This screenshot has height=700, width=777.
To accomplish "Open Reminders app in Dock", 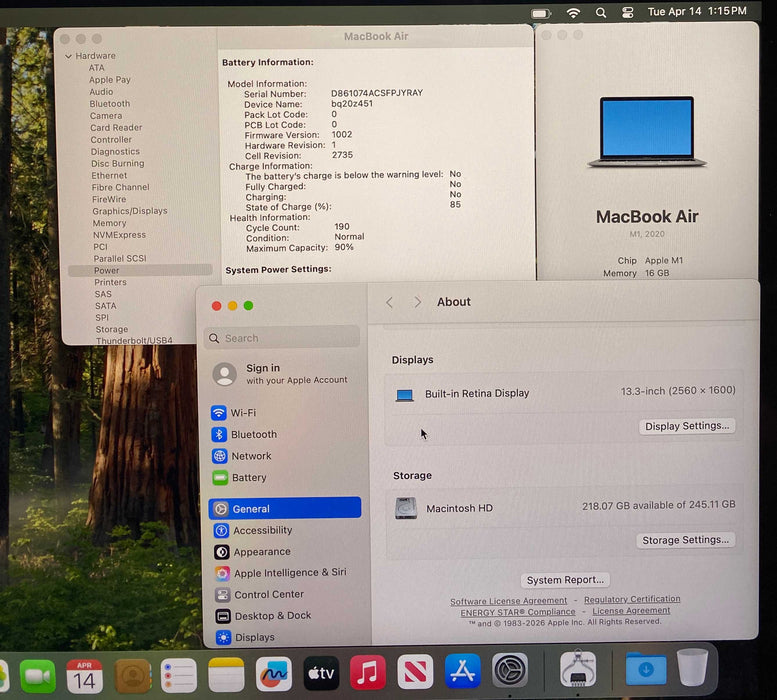I will click(179, 676).
